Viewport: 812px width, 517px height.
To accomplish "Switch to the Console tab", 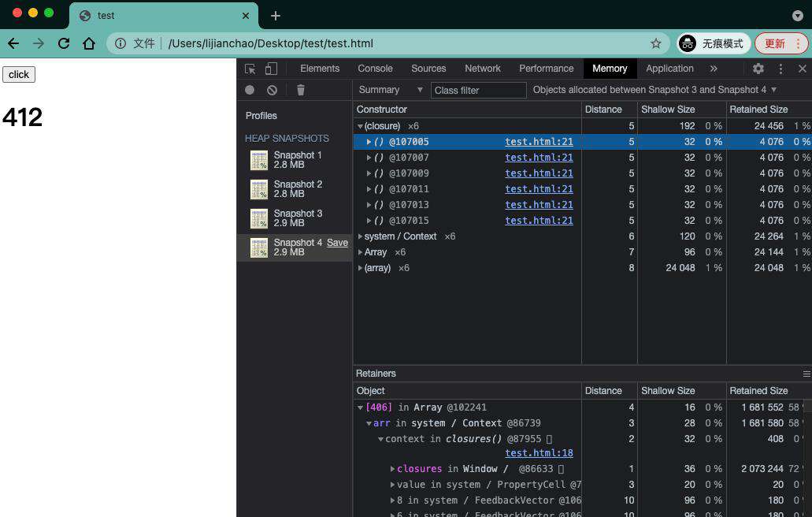I will click(375, 69).
